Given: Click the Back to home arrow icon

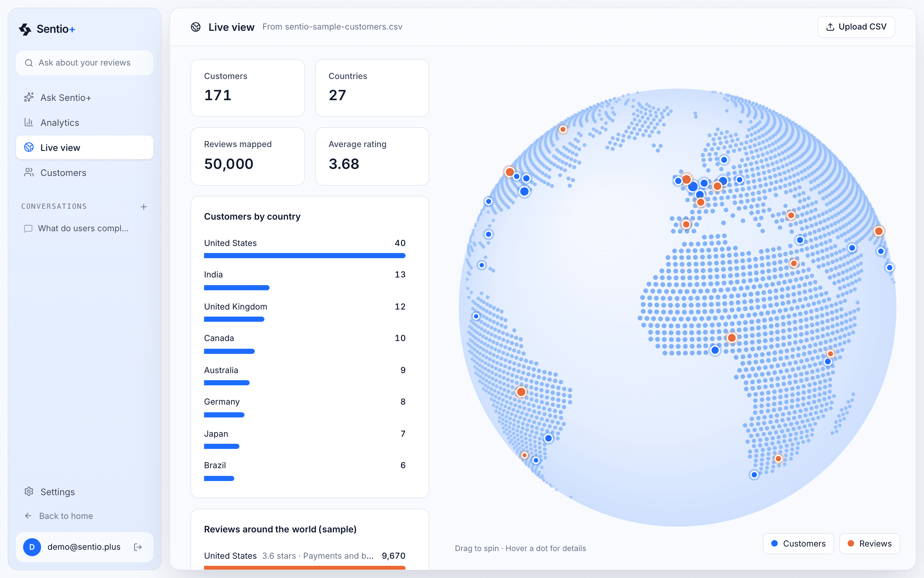Looking at the screenshot, I should [x=28, y=516].
